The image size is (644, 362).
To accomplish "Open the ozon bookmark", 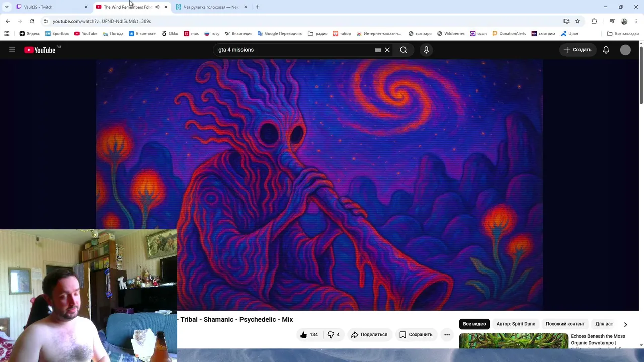I will pos(478,34).
